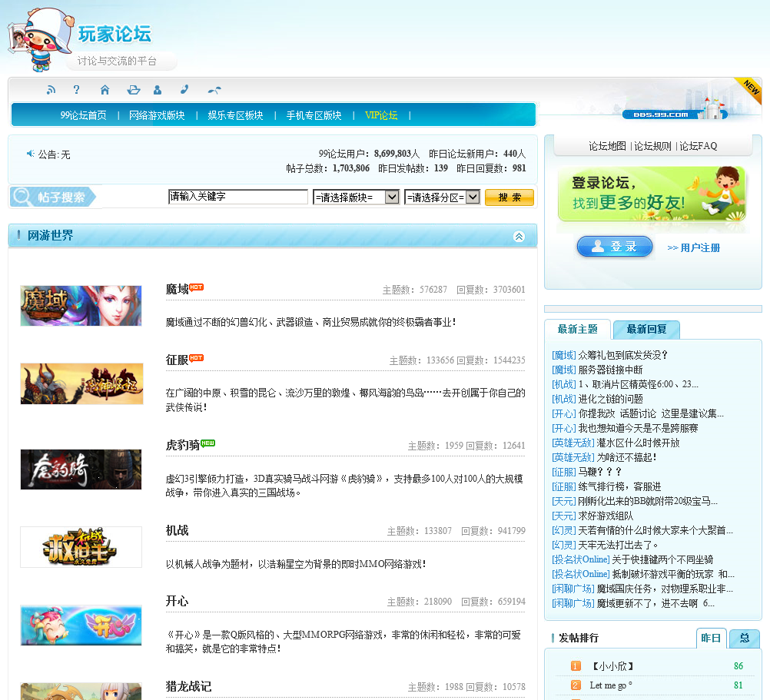Open topic 众筹礼包到底发货没？
The width and height of the screenshot is (770, 700).
click(x=622, y=356)
